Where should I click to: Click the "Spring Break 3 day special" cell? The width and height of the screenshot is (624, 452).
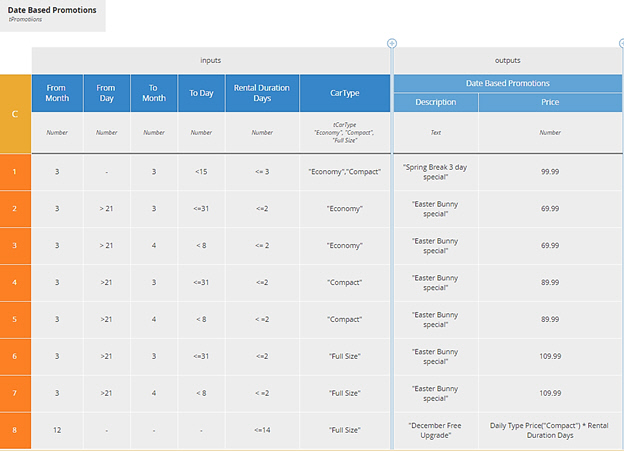point(435,172)
